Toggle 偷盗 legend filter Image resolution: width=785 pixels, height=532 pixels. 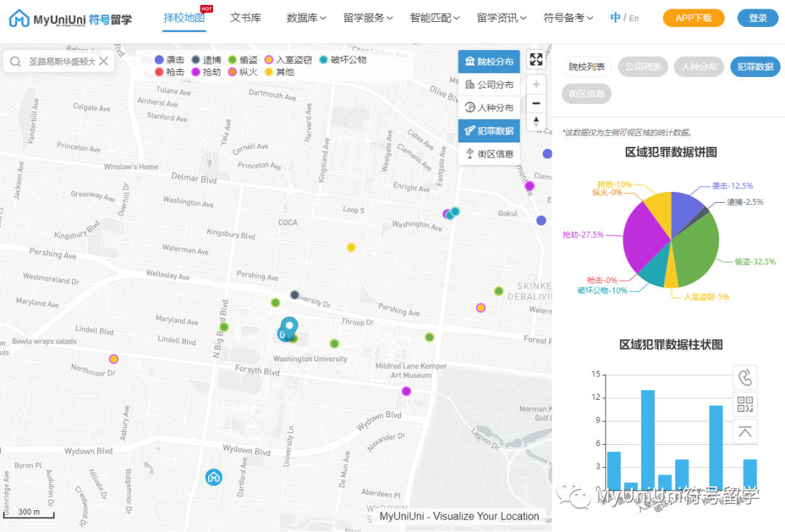(243, 60)
